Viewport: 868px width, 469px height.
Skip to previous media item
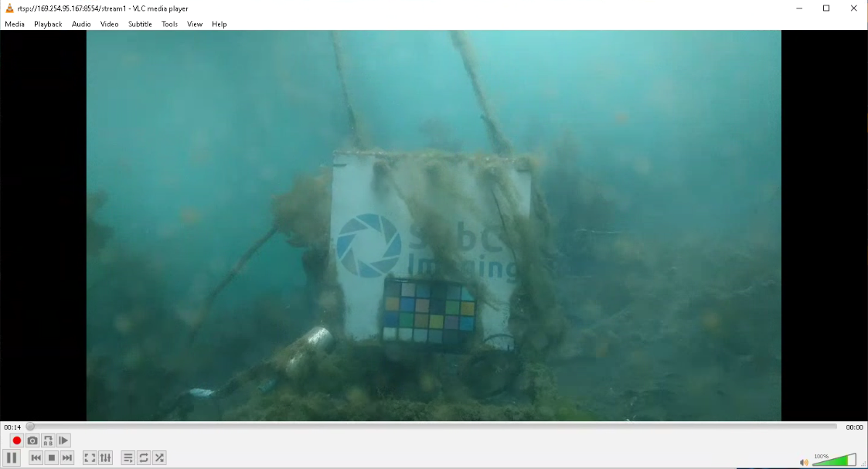pyautogui.click(x=36, y=458)
